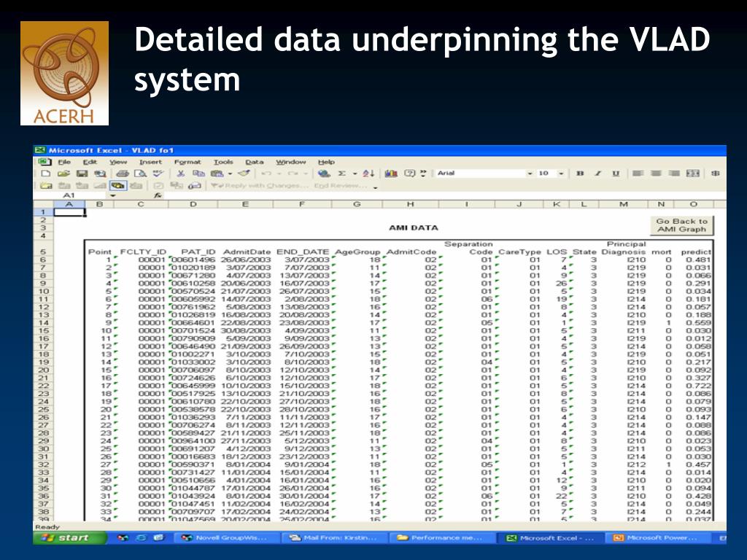The image size is (747, 560).
Task: Open the Paste options dropdown arrow
Action: 230,174
